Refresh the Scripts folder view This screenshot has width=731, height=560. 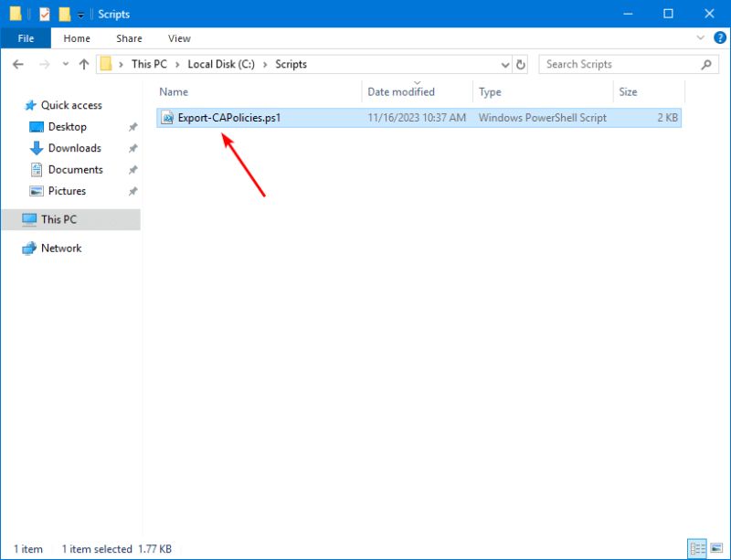(x=520, y=64)
